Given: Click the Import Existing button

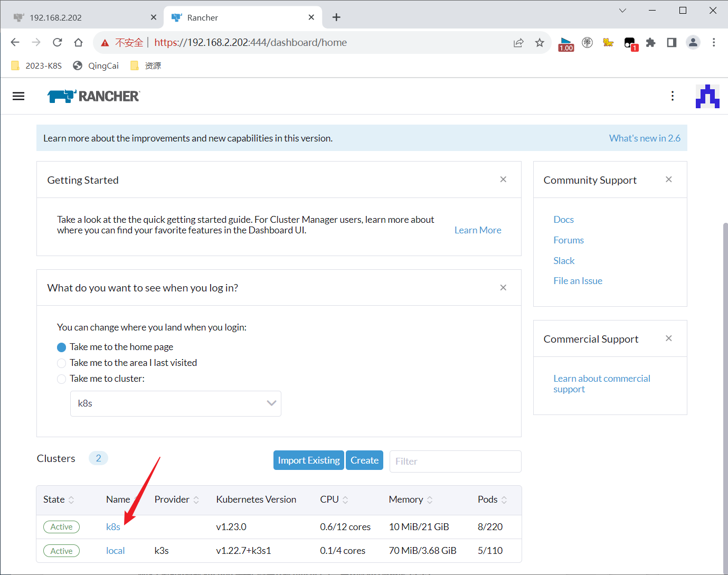Looking at the screenshot, I should click(x=308, y=460).
